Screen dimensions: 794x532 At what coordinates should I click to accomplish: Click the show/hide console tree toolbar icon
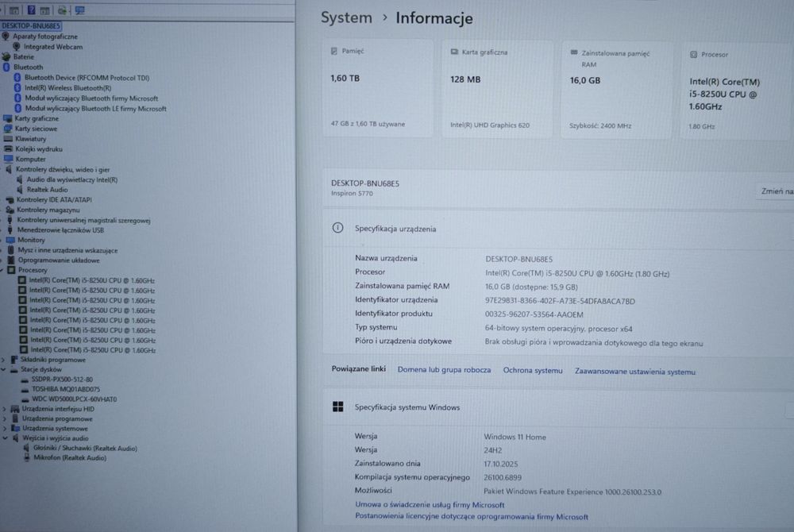pos(14,10)
